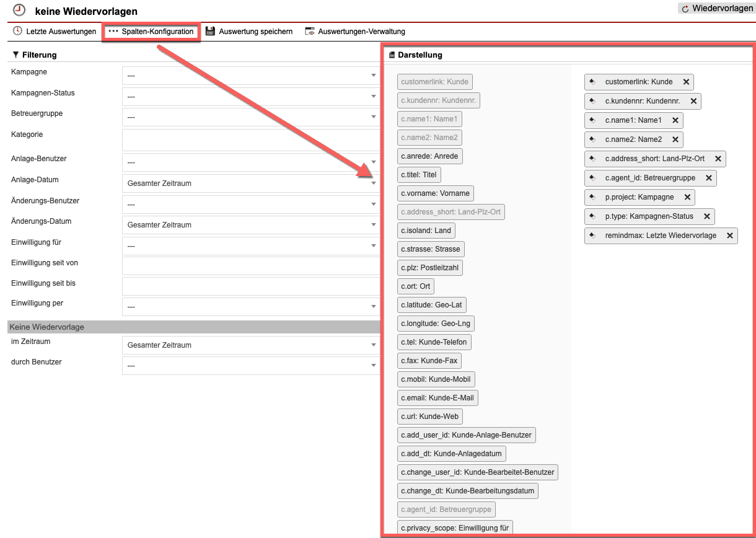Image resolution: width=756 pixels, height=538 pixels.
Task: Click sort icon on p.type: Kampagnen-Status
Action: coord(592,216)
